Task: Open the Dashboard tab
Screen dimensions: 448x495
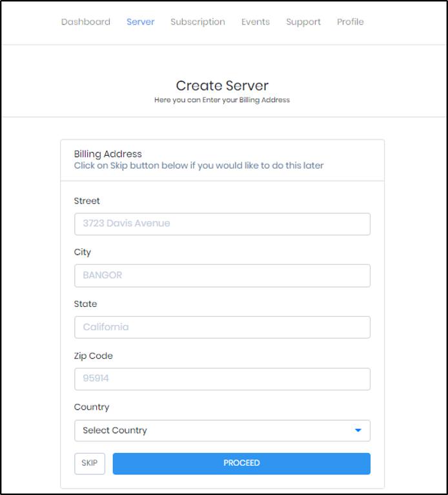Action: (86, 22)
